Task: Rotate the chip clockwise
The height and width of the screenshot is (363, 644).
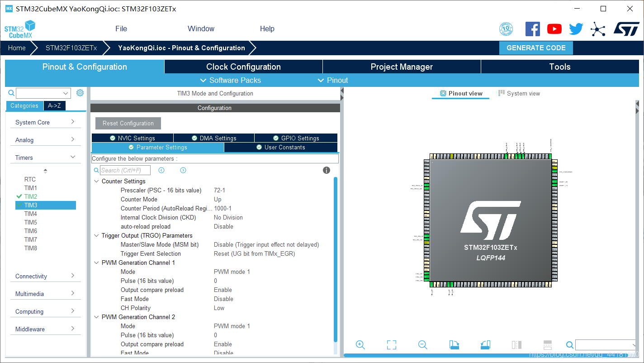Action: 454,345
